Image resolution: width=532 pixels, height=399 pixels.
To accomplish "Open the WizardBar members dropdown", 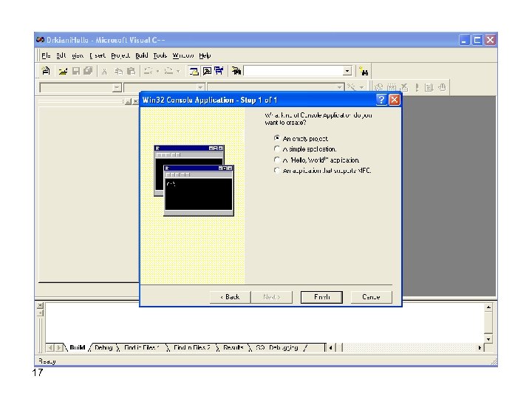I will pyautogui.click(x=339, y=87).
